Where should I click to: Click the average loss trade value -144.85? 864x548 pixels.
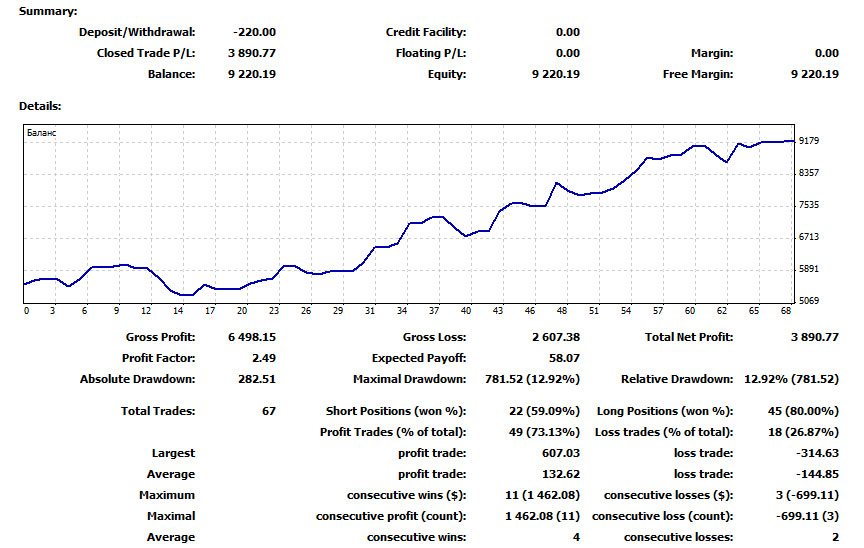(817, 474)
